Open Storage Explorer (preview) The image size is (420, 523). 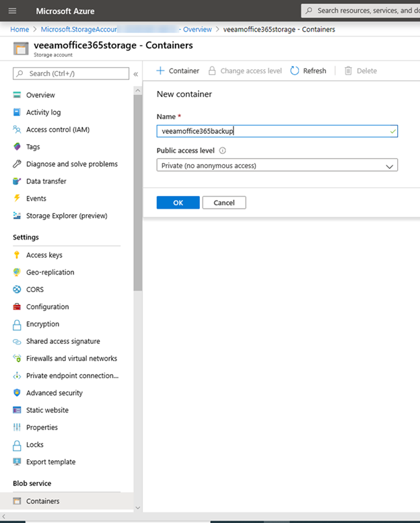click(67, 216)
